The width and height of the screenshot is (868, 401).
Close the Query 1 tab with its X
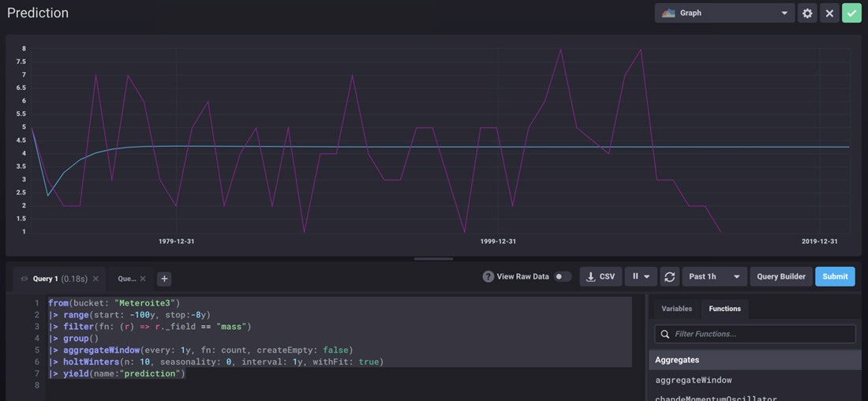pyautogui.click(x=95, y=279)
